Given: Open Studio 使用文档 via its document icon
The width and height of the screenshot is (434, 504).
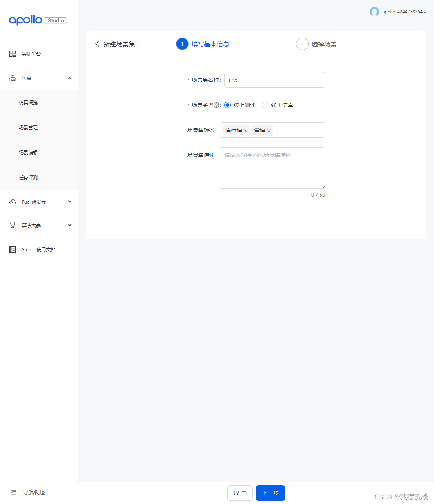Looking at the screenshot, I should (x=12, y=249).
